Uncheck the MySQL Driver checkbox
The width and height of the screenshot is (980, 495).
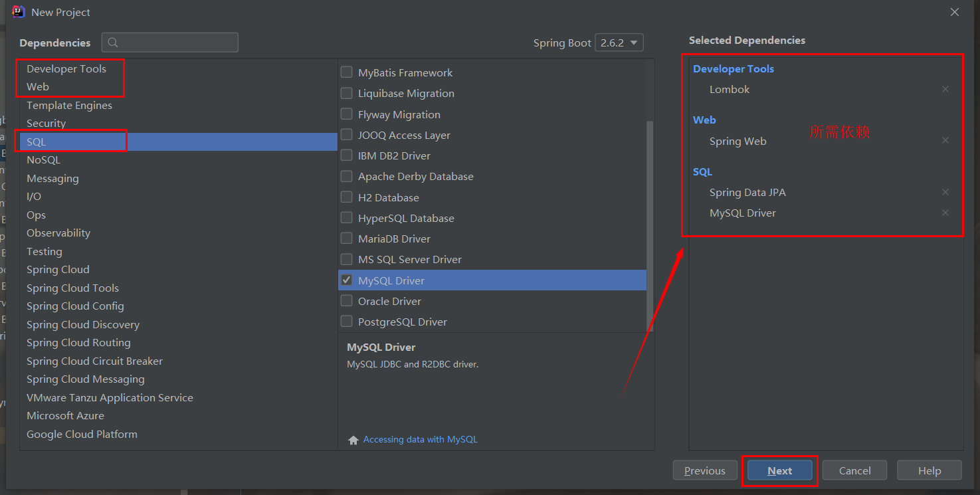[347, 280]
